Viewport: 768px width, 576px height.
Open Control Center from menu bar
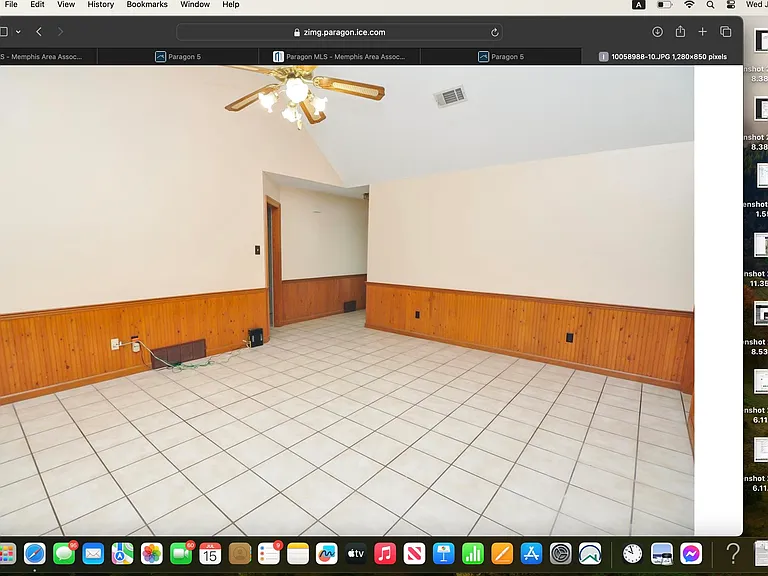(x=731, y=5)
